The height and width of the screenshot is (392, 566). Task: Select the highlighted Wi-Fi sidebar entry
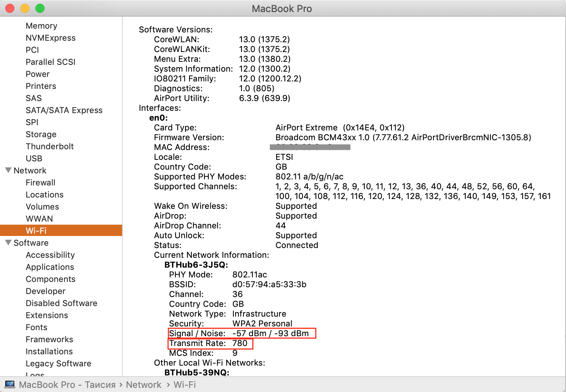coord(61,230)
